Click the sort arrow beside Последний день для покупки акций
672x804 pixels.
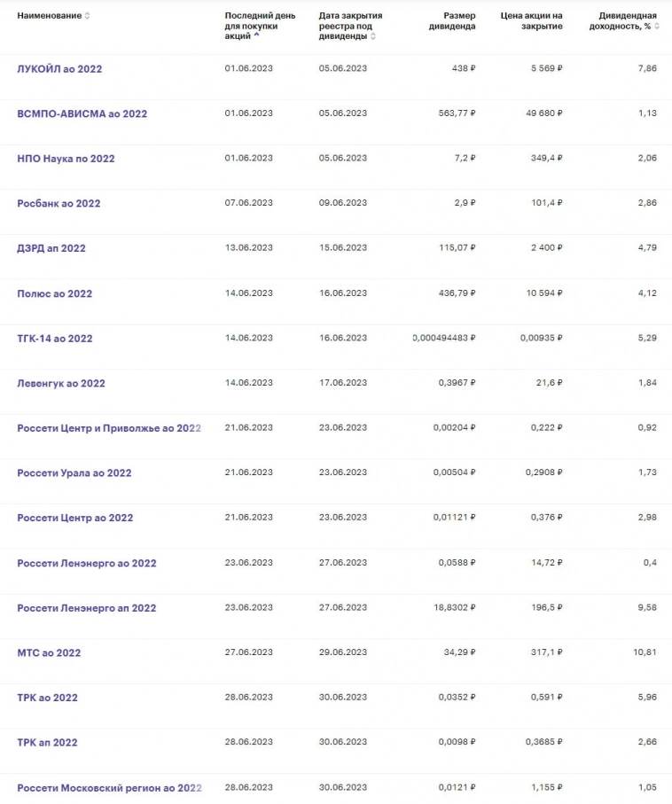(257, 36)
